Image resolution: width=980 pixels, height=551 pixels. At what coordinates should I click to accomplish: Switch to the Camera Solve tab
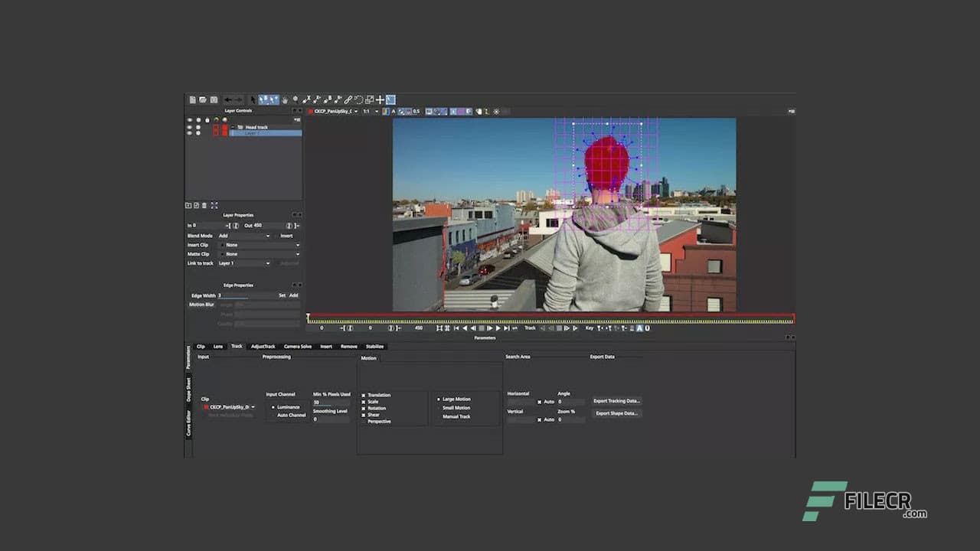click(298, 346)
